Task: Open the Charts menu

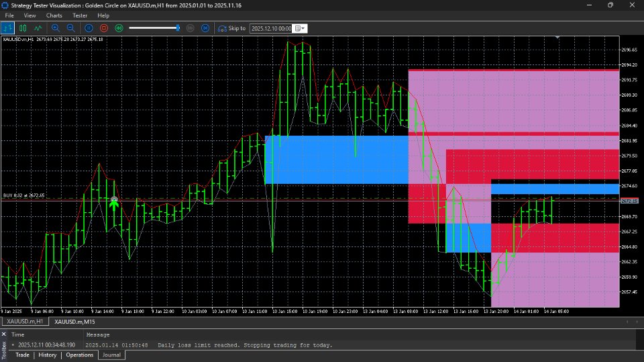Action: pos(54,15)
